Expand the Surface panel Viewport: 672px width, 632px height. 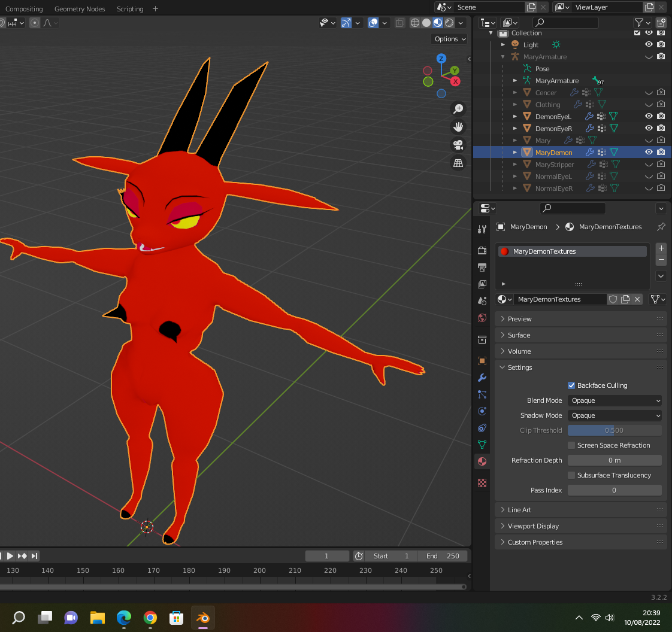tap(519, 335)
